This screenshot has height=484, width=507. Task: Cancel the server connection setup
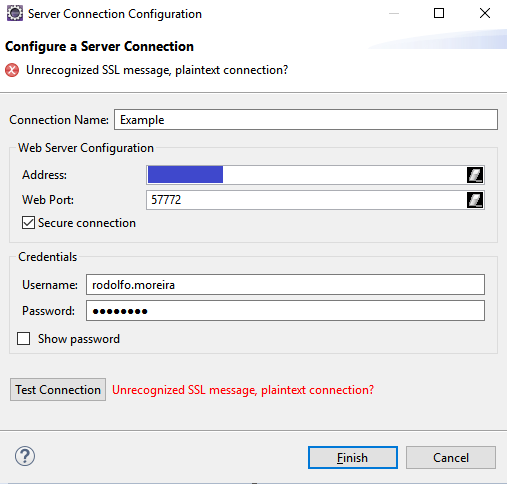[x=451, y=457]
